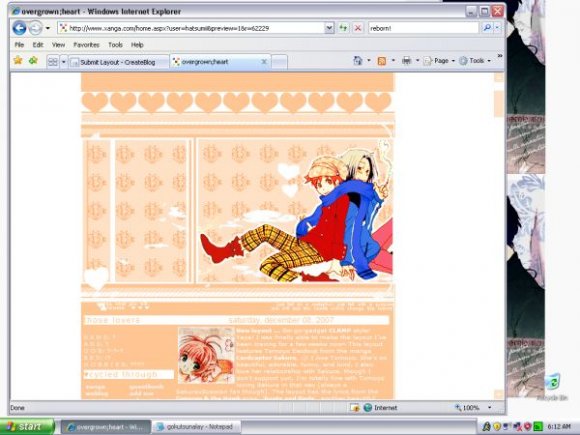The width and height of the screenshot is (580, 435).
Task: Click the pink-haired girl thumbnail image
Action: [x=206, y=355]
